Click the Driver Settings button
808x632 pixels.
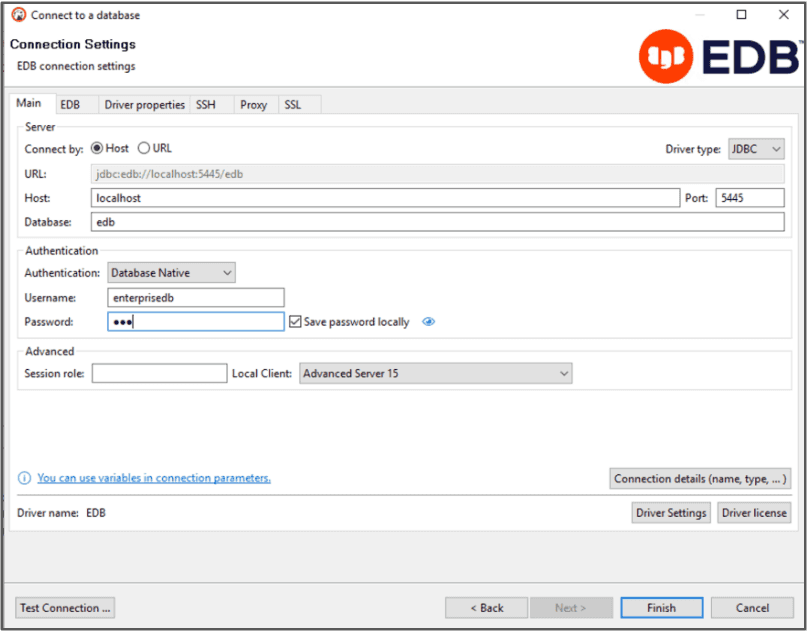(x=671, y=513)
